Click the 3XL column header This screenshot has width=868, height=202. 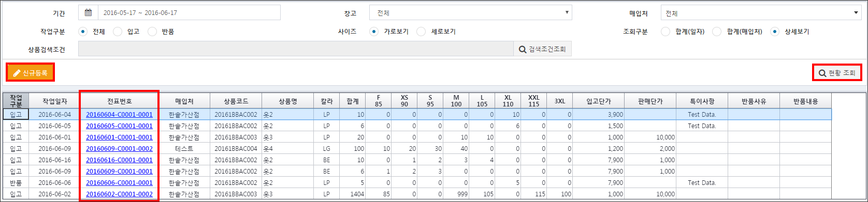click(x=560, y=101)
